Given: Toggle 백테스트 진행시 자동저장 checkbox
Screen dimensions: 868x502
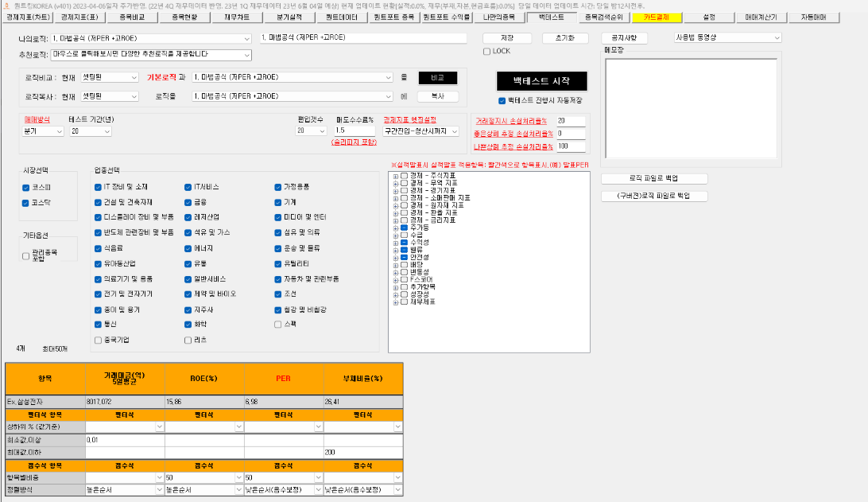Looking at the screenshot, I should click(502, 101).
